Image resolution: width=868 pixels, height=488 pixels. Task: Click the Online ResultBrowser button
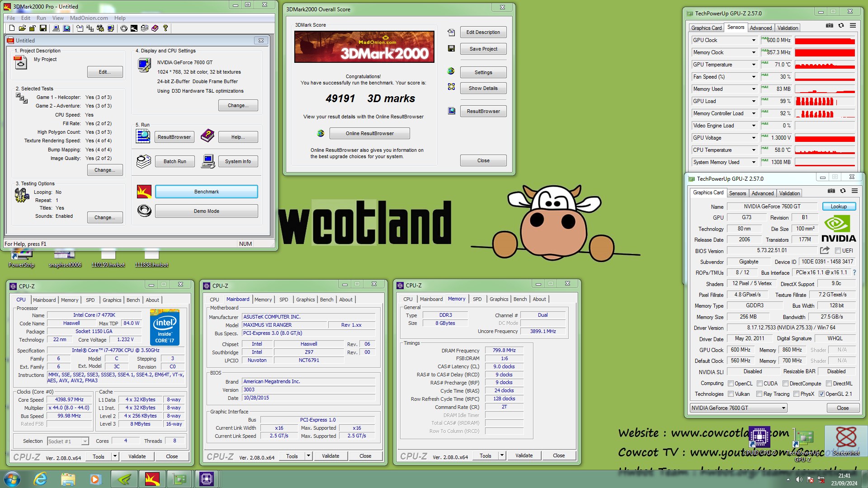coord(370,133)
